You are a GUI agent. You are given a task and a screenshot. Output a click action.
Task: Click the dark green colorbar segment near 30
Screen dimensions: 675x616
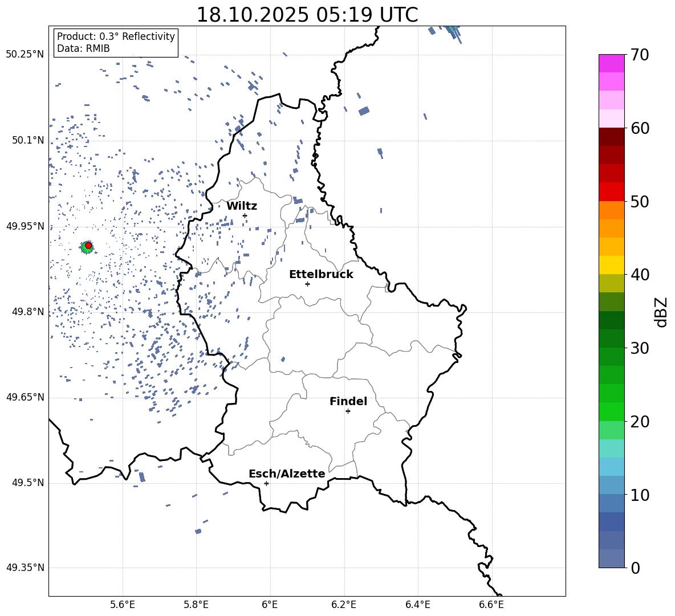pos(611,338)
